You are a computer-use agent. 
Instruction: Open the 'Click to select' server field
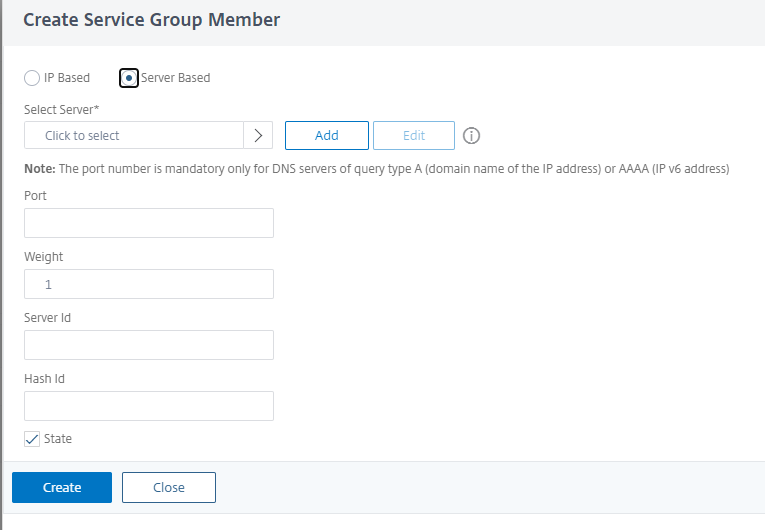(x=134, y=136)
